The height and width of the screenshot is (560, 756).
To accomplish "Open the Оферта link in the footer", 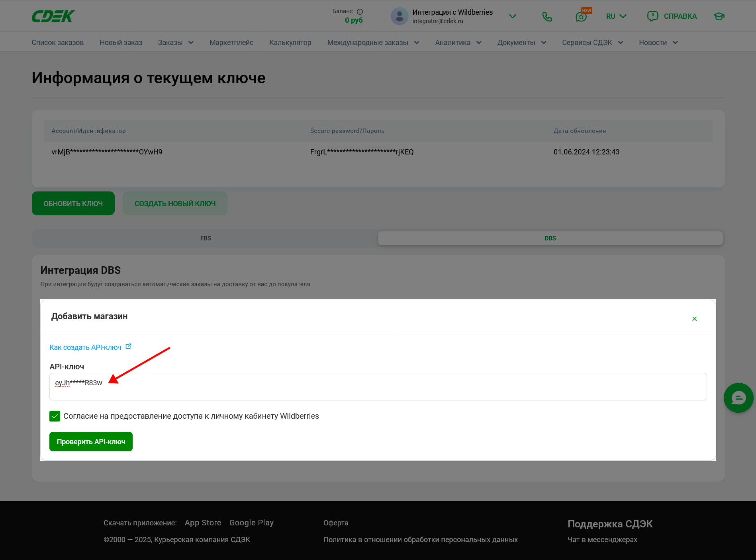I will coord(336,523).
